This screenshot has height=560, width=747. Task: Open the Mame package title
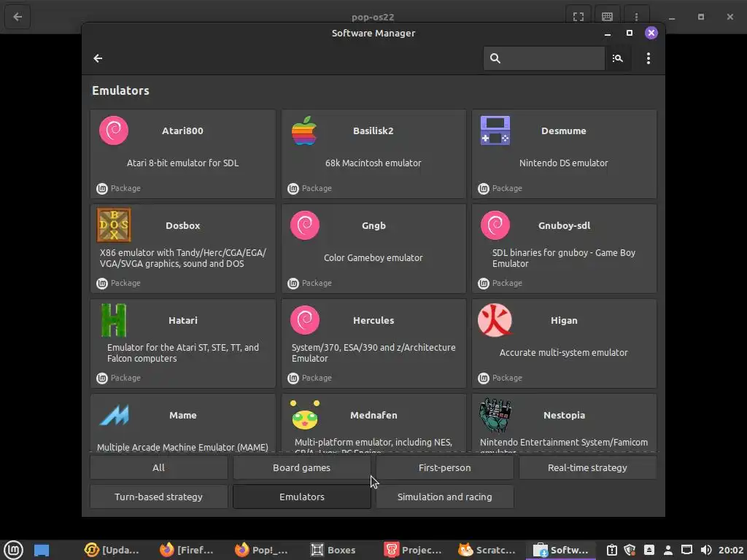click(x=182, y=415)
